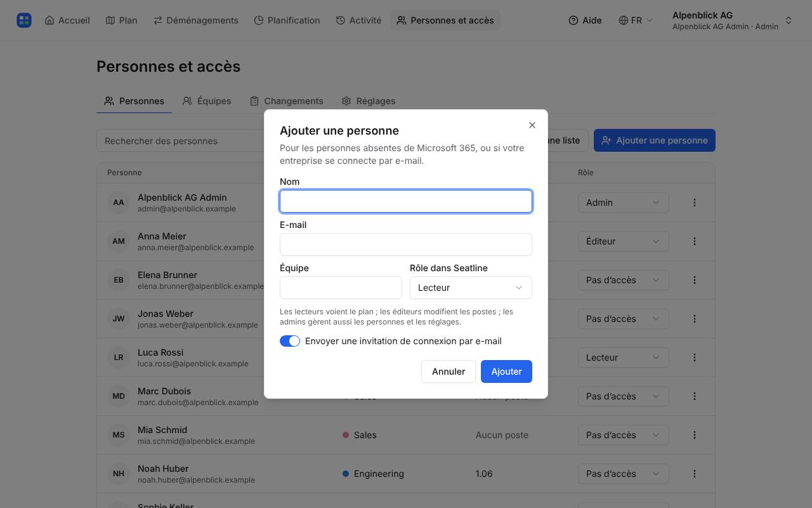
Task: Open row menu for Noah Huber
Action: (x=695, y=474)
